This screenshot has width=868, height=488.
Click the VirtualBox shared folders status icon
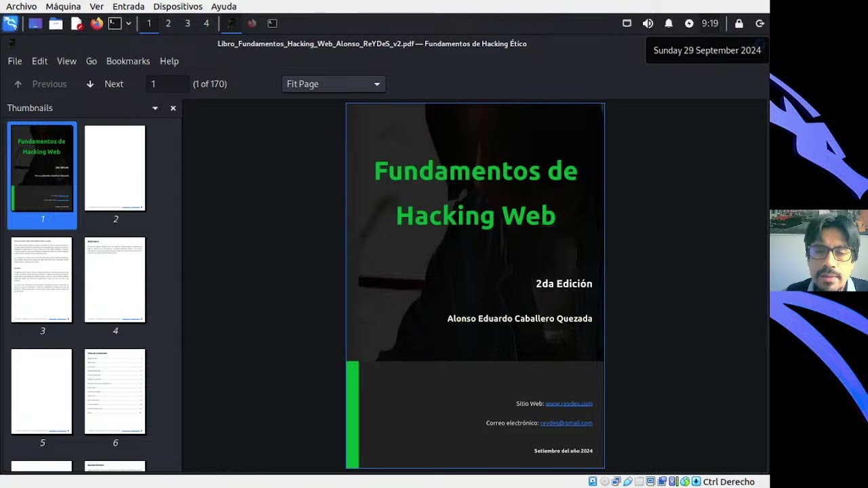[639, 481]
